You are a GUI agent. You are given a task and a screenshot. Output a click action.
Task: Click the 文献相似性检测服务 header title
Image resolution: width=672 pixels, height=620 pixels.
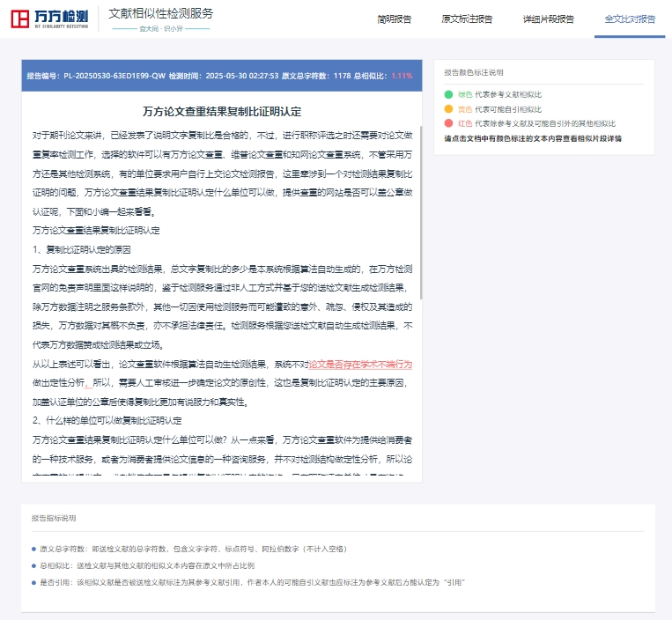(x=160, y=14)
